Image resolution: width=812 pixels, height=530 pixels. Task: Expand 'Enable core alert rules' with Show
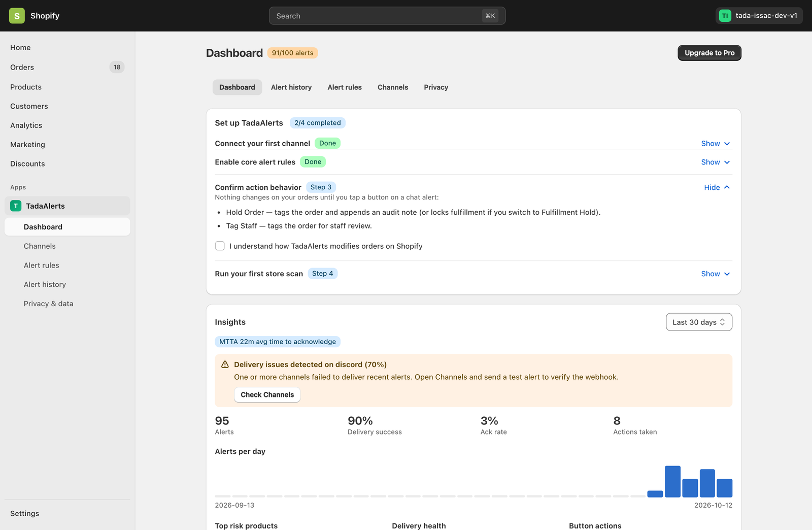(716, 162)
